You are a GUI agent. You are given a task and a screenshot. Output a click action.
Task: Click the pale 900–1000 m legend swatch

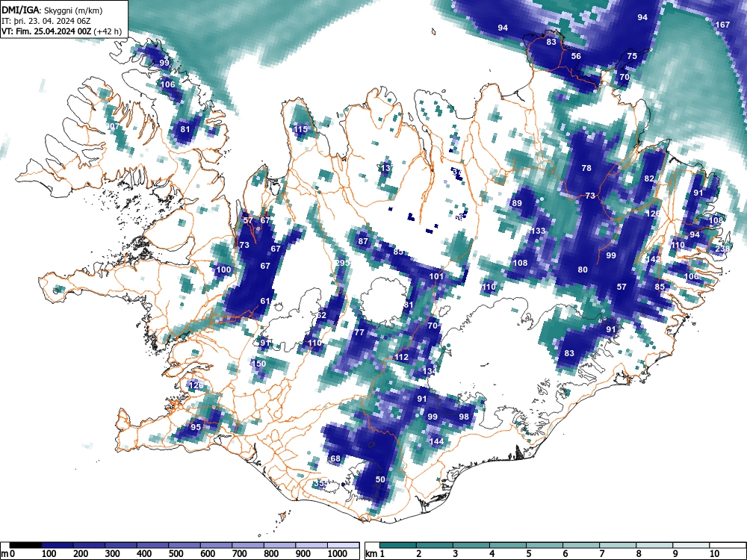pos(311,545)
